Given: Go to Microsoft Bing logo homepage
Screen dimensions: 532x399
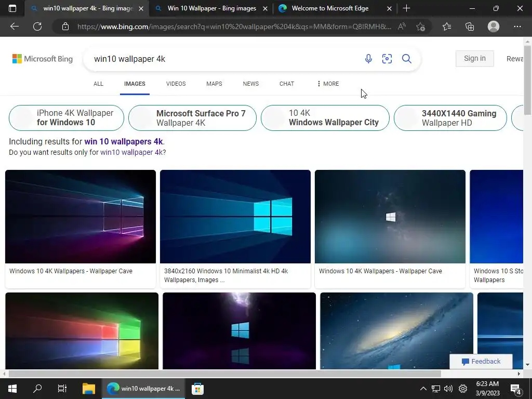Looking at the screenshot, I should click(43, 59).
